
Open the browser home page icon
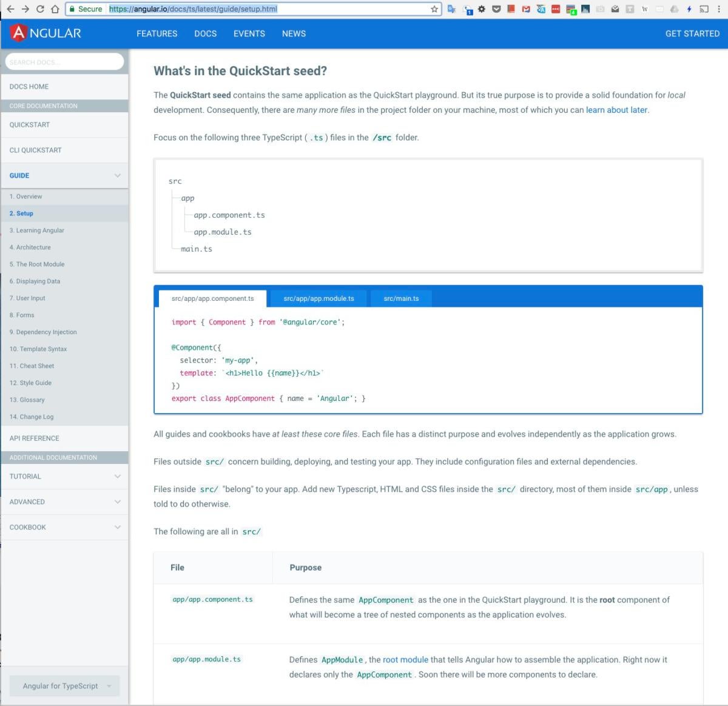(x=55, y=9)
